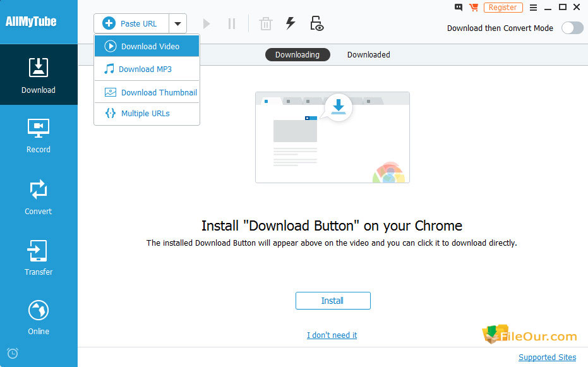Viewport: 588px width, 367px height.
Task: Choose Multiple URLs menu entry
Action: [147, 113]
